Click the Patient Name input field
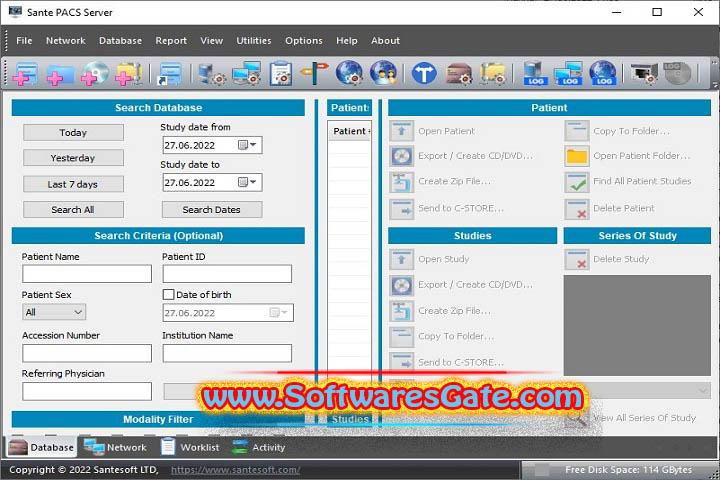The width and height of the screenshot is (720, 480). pos(87,274)
